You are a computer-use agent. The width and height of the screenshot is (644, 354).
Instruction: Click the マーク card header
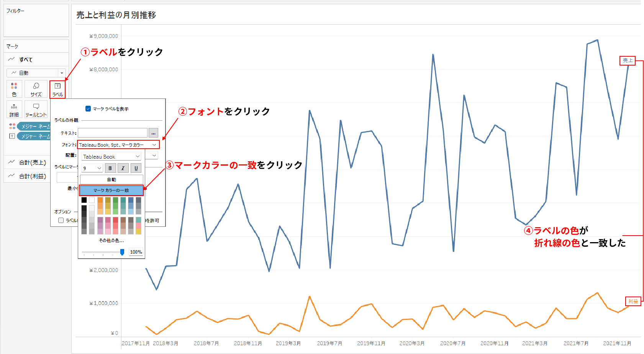[12, 46]
